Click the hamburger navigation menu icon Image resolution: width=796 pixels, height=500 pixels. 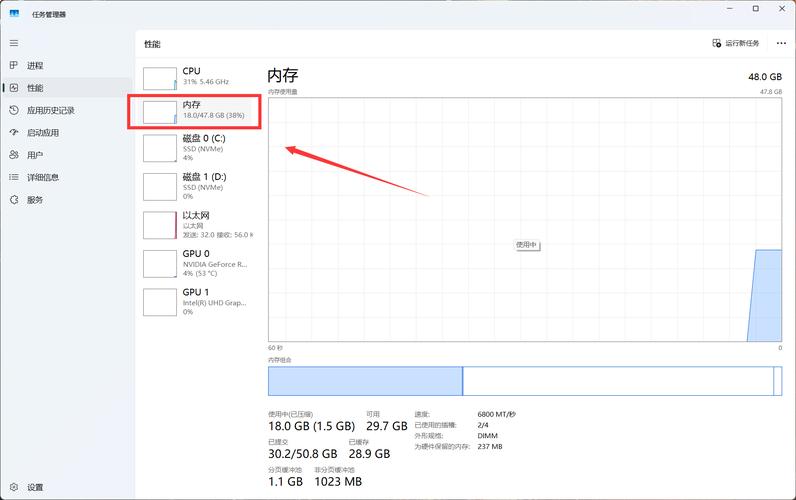coord(14,43)
